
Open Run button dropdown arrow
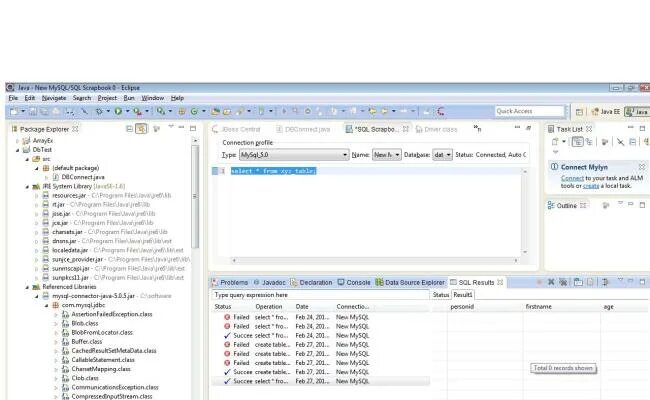coord(128,111)
